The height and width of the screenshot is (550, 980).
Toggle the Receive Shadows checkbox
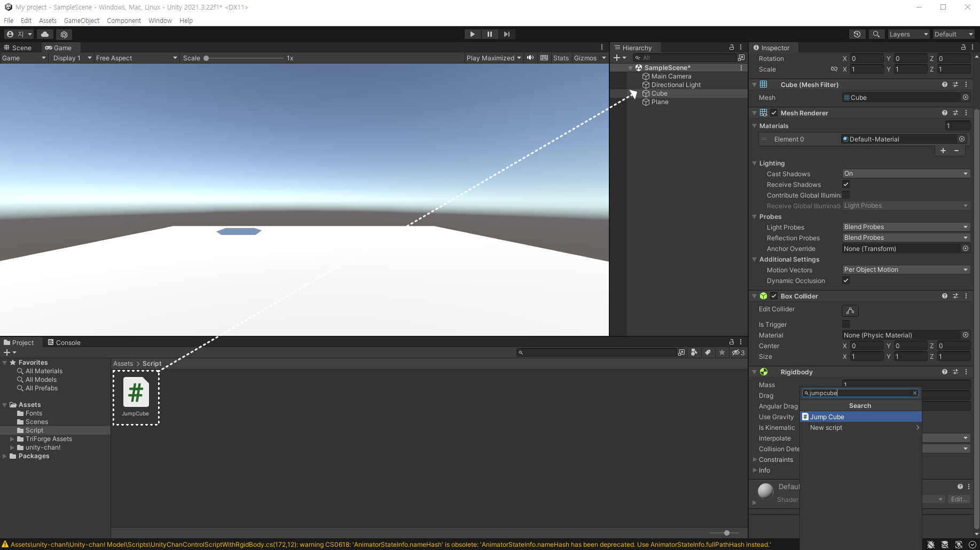(846, 184)
